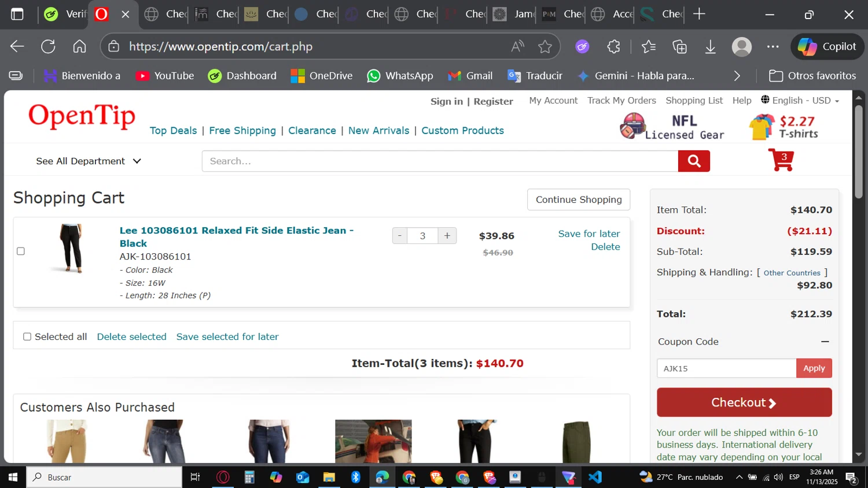Open English - USD language currency dropdown
Viewport: 868px width, 488px height.
[800, 101]
